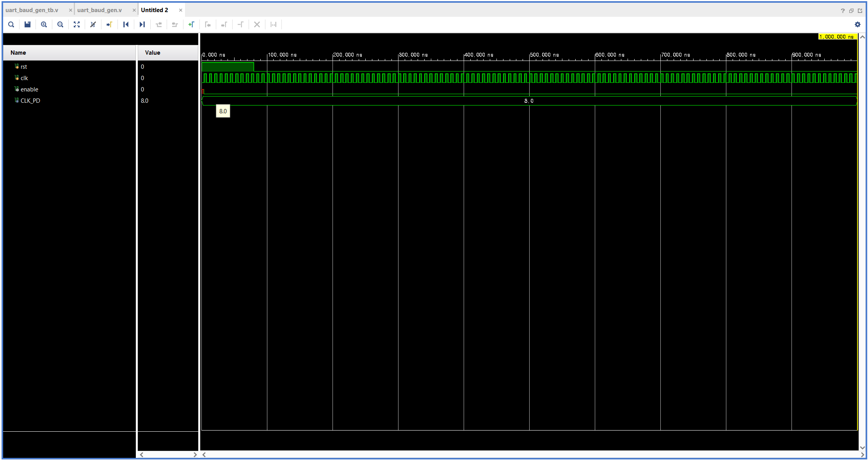Add a new marker with green plus icon
This screenshot has height=461, width=868.
click(191, 25)
